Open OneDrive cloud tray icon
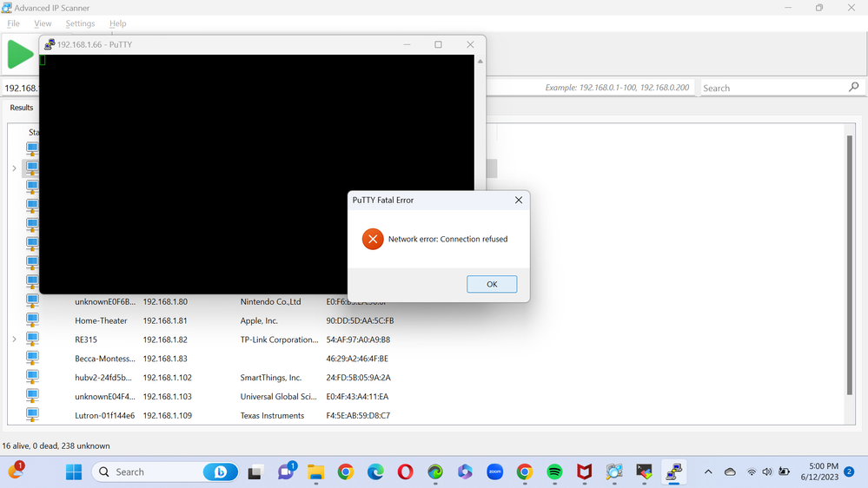 pos(730,472)
